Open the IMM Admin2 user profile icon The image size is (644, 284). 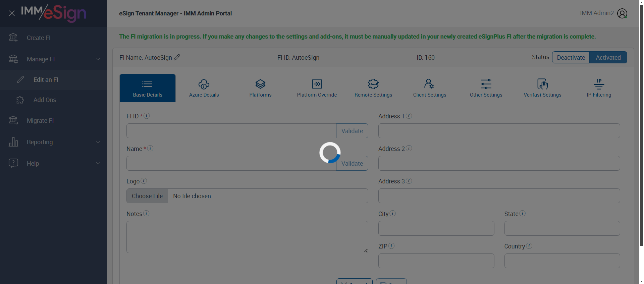coord(622,13)
